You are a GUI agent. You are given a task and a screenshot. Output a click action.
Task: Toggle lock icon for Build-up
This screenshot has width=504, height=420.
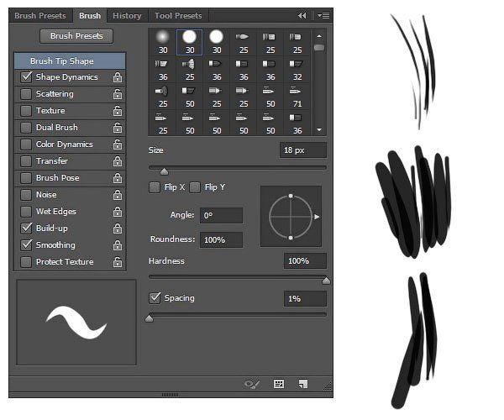118,228
